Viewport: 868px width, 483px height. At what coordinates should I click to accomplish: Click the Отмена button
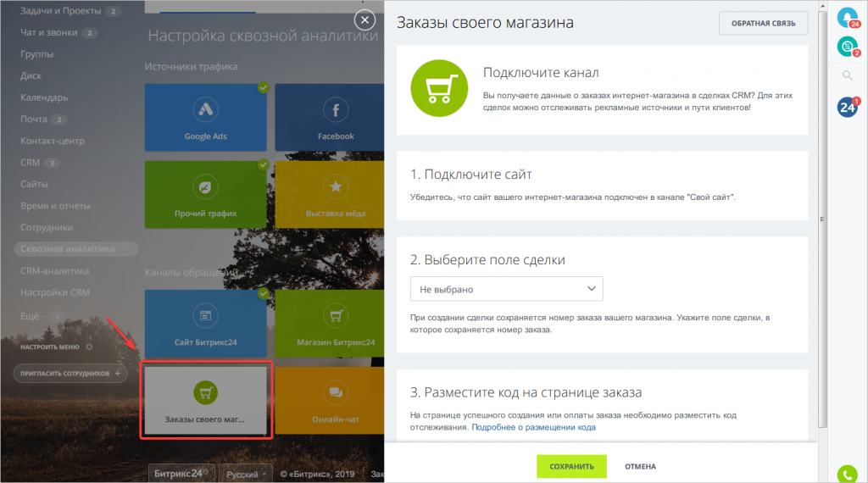[x=641, y=466]
